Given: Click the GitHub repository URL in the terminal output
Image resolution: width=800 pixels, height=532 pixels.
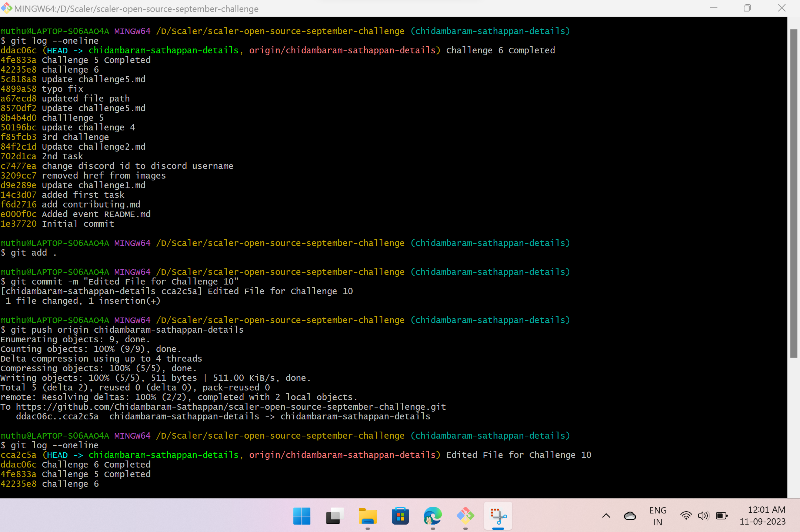Looking at the screenshot, I should tap(230, 406).
